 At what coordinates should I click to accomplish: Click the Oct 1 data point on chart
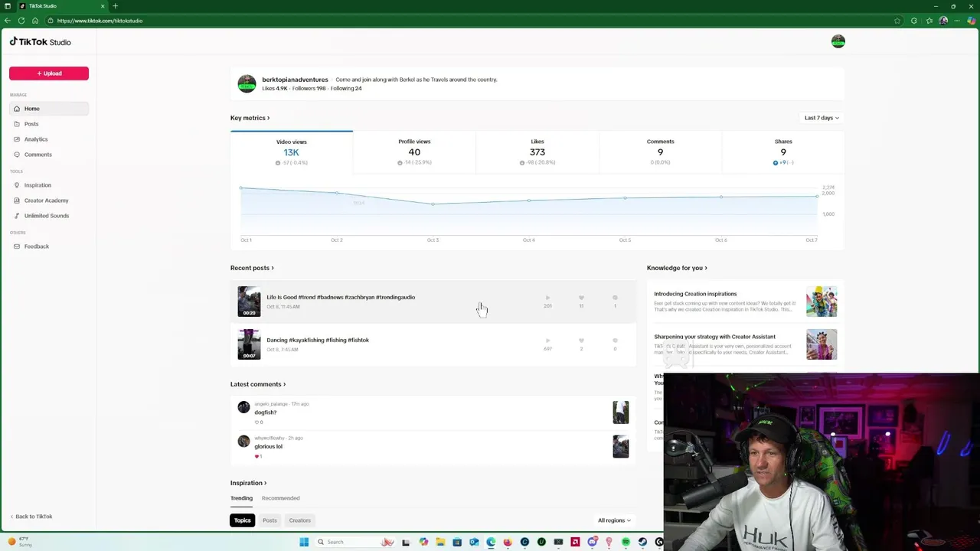[x=240, y=187]
